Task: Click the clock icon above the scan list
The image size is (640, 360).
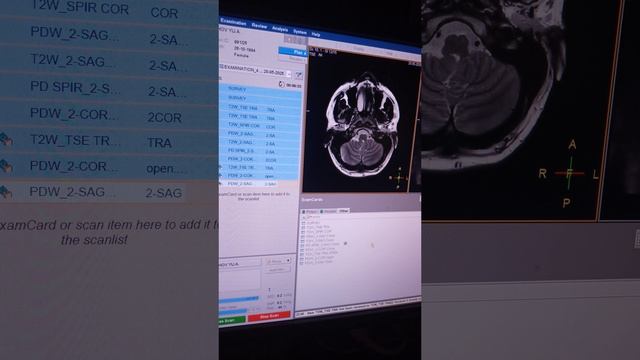Action: point(281,84)
